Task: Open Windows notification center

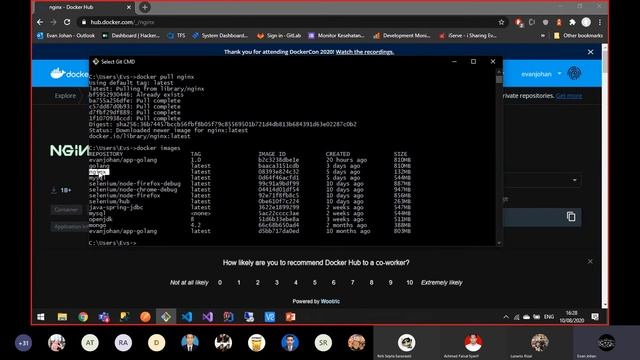Action: click(595, 317)
